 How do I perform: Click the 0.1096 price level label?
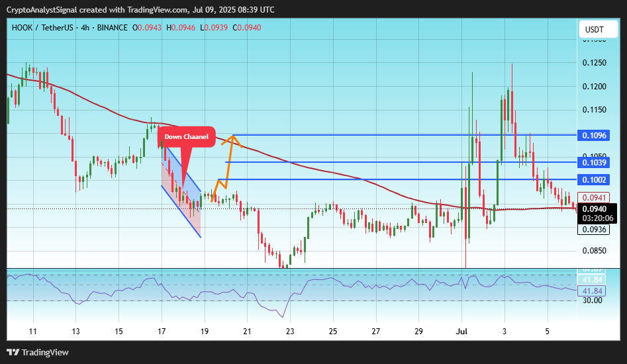(x=594, y=136)
